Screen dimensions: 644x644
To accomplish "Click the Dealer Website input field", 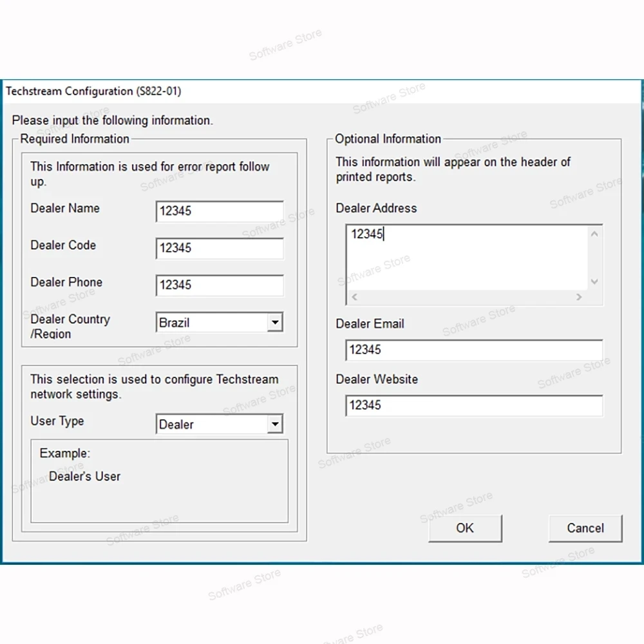I will (475, 406).
